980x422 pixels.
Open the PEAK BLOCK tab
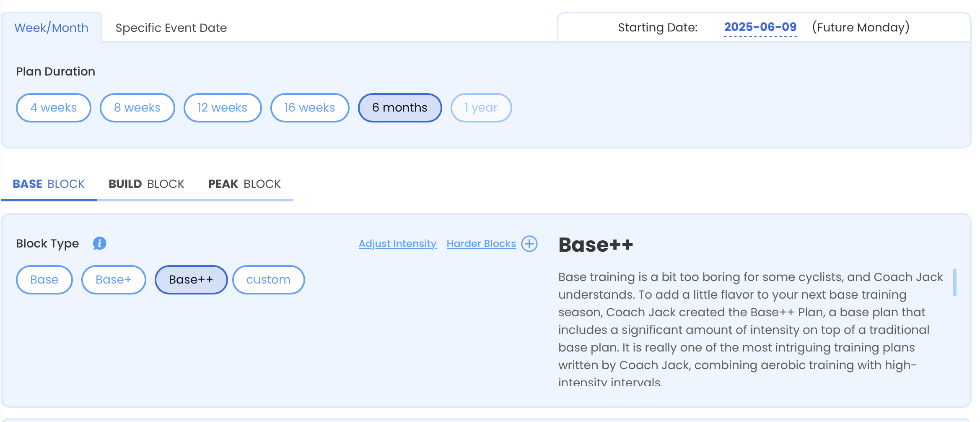point(244,184)
